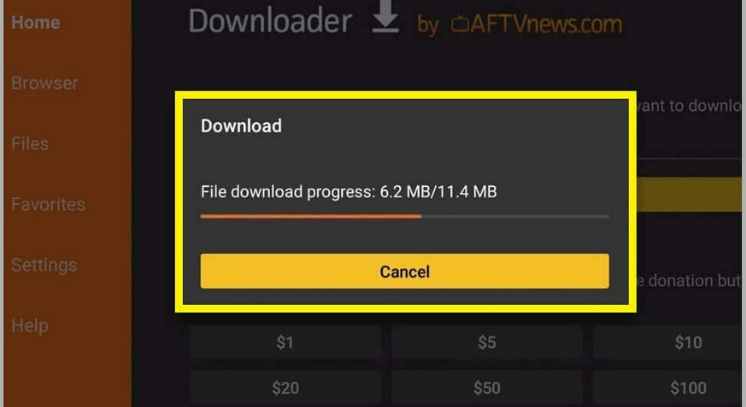Open the Home menu item
Viewport: 746px width, 407px height.
tap(36, 22)
